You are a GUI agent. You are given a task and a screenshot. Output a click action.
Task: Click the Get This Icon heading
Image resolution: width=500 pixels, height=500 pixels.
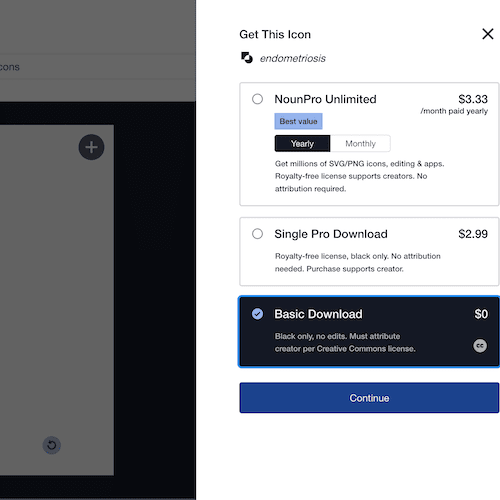[x=275, y=34]
